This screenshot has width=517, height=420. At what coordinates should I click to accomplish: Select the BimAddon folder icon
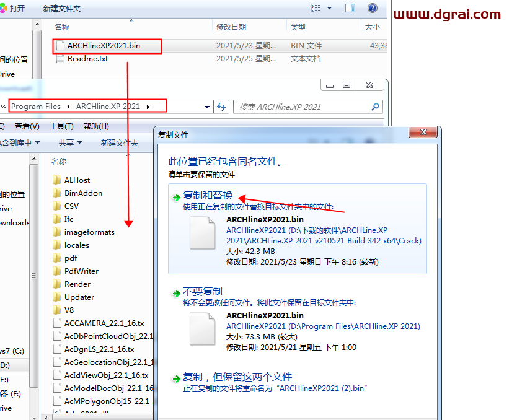[56, 193]
